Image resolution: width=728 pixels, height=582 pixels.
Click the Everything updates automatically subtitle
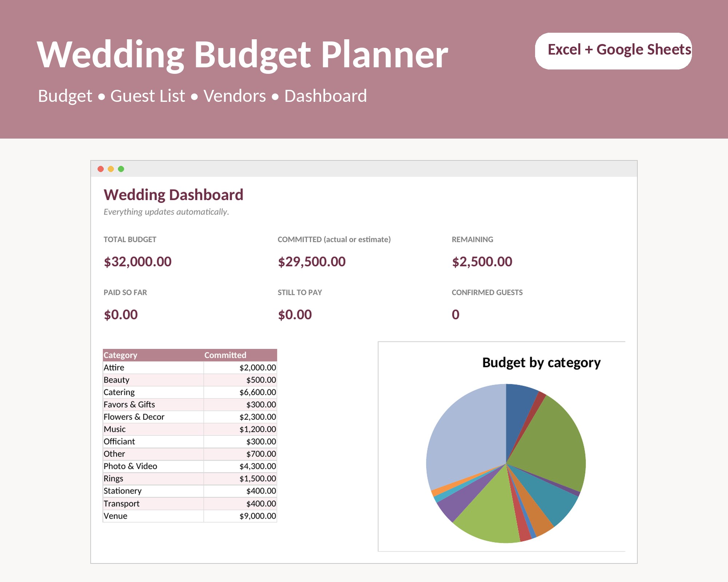[x=166, y=212]
